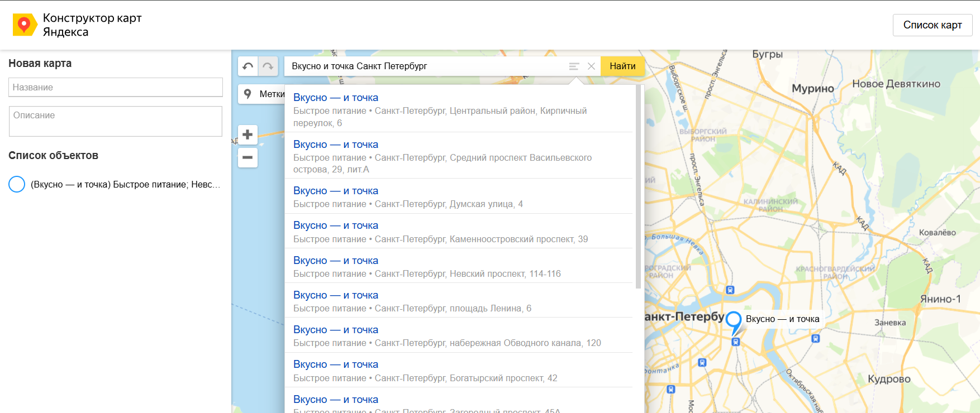Open the Список карт page

(933, 25)
